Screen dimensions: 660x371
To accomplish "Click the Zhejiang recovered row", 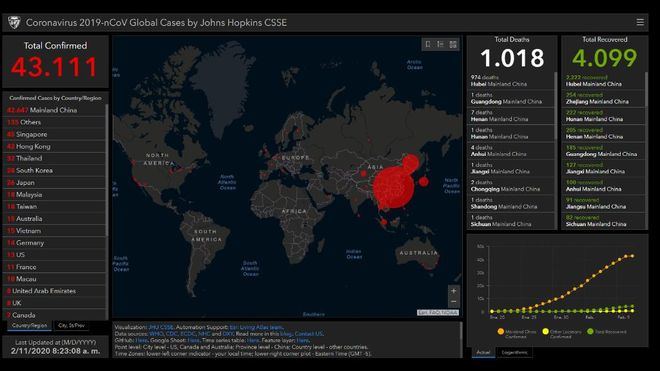I will pos(604,99).
